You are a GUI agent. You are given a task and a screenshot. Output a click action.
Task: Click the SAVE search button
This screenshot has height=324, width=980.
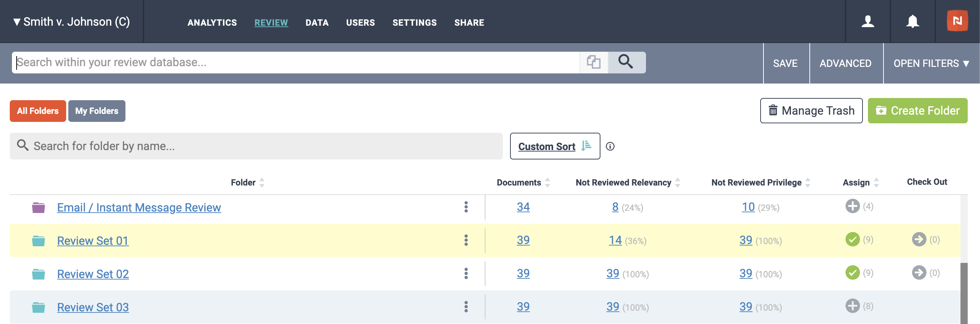(x=785, y=63)
